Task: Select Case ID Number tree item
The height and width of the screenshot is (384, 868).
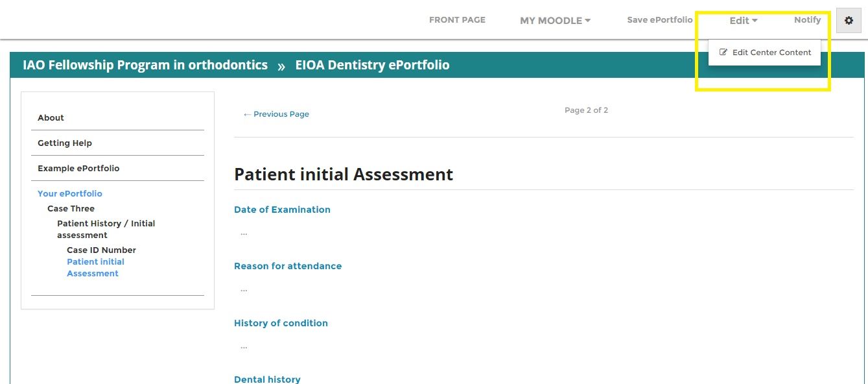Action: click(101, 250)
